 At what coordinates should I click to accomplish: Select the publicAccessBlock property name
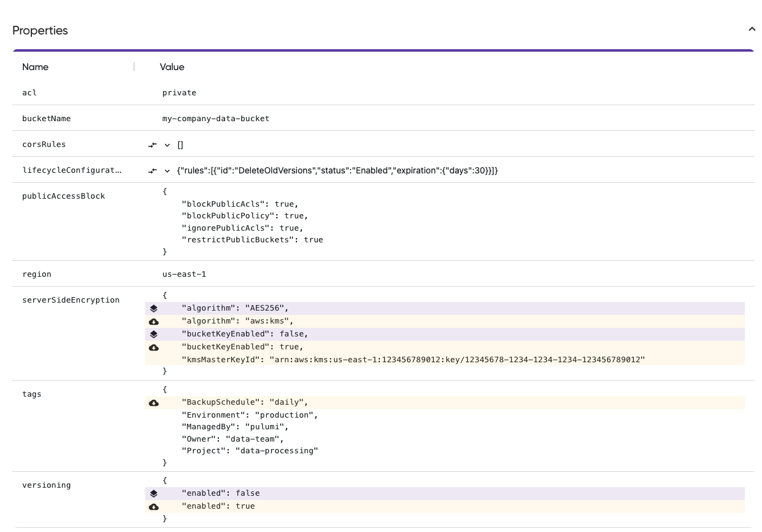tap(63, 196)
